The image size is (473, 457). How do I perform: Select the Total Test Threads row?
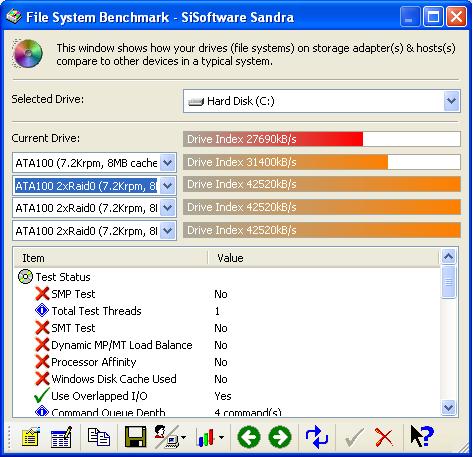[227, 311]
